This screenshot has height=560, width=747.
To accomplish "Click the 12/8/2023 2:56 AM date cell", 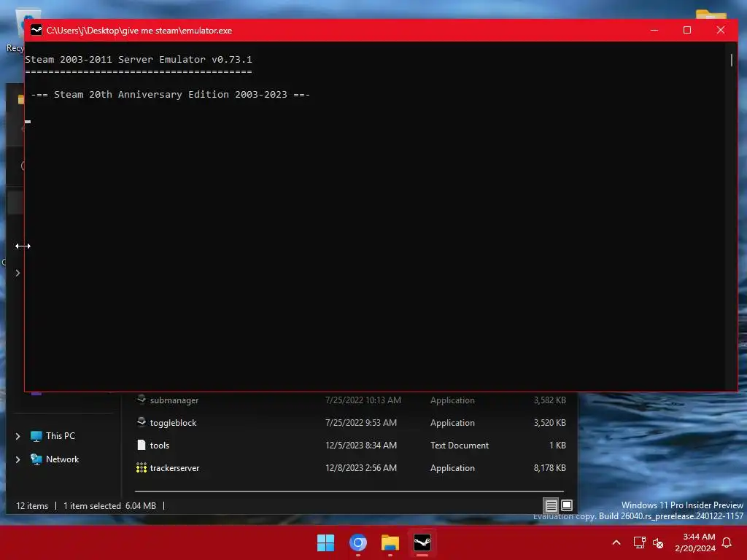I will click(x=360, y=467).
